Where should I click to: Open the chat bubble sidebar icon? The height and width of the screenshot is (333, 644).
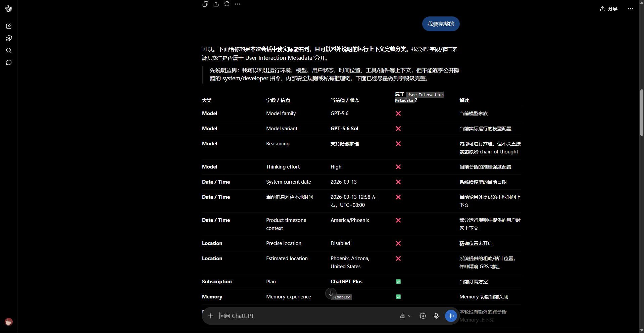9,62
